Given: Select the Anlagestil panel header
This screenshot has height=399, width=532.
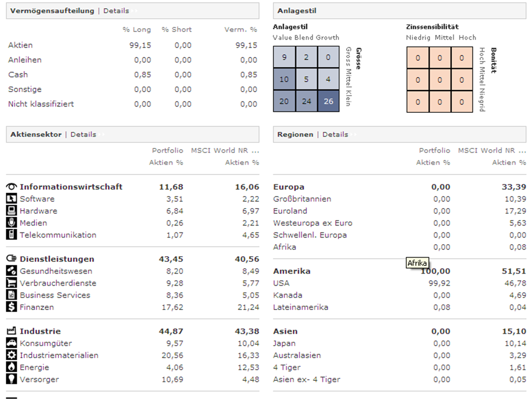Looking at the screenshot, I should pyautogui.click(x=297, y=11).
